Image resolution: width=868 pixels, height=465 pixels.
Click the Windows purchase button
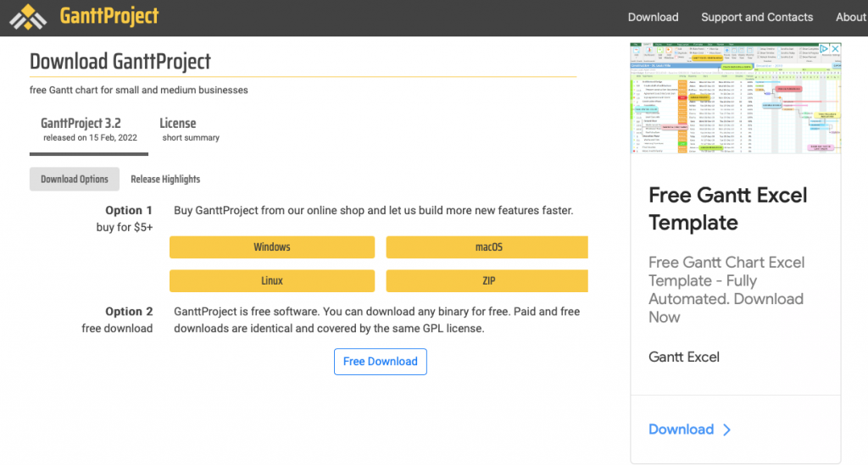272,247
